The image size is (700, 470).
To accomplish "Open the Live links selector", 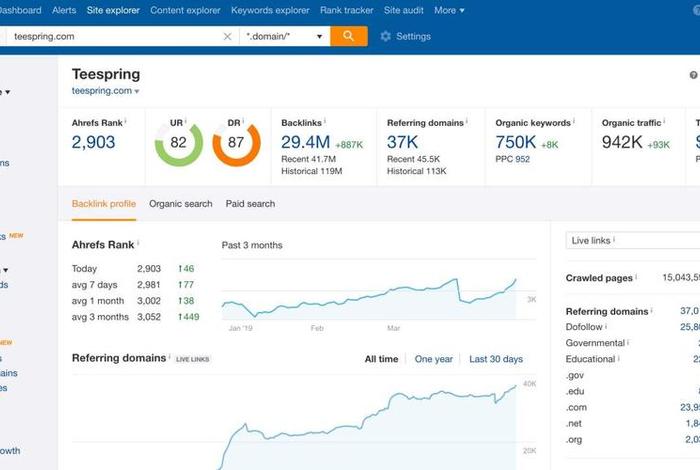I will pyautogui.click(x=632, y=240).
